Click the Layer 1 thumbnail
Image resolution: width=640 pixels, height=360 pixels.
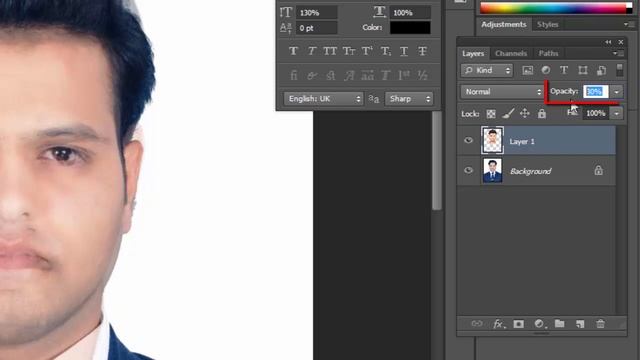[492, 140]
